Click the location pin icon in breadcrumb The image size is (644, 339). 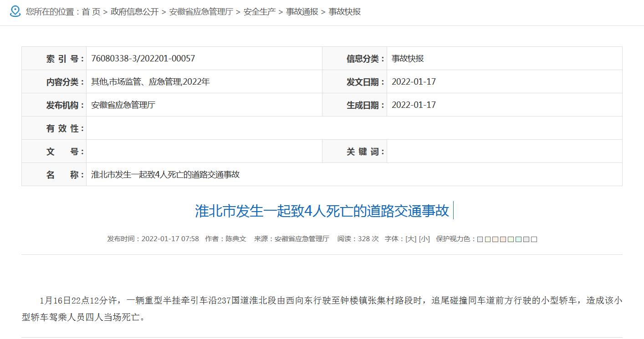click(x=15, y=11)
